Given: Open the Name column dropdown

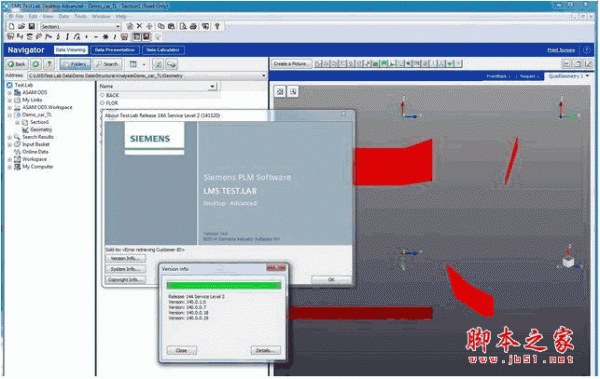Looking at the screenshot, I should 212,87.
